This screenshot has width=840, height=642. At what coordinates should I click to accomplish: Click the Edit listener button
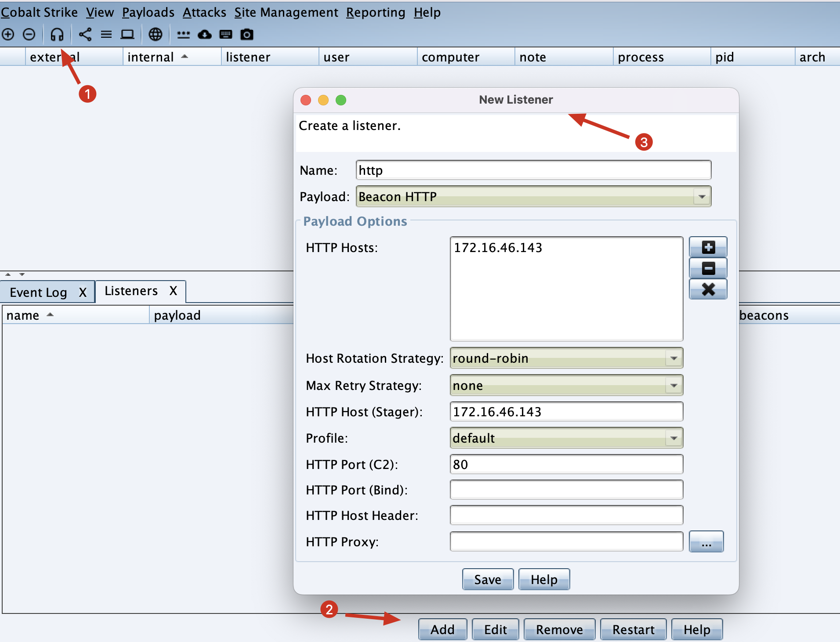[496, 630]
